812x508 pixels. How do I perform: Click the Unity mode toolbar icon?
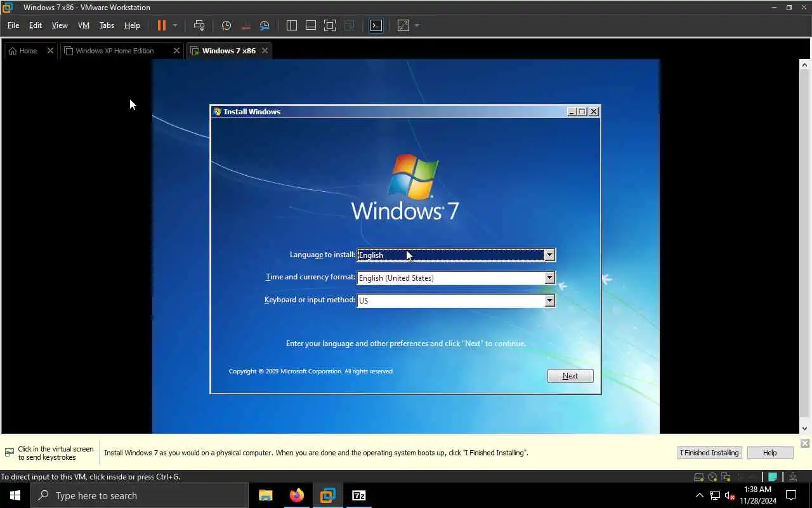point(349,25)
